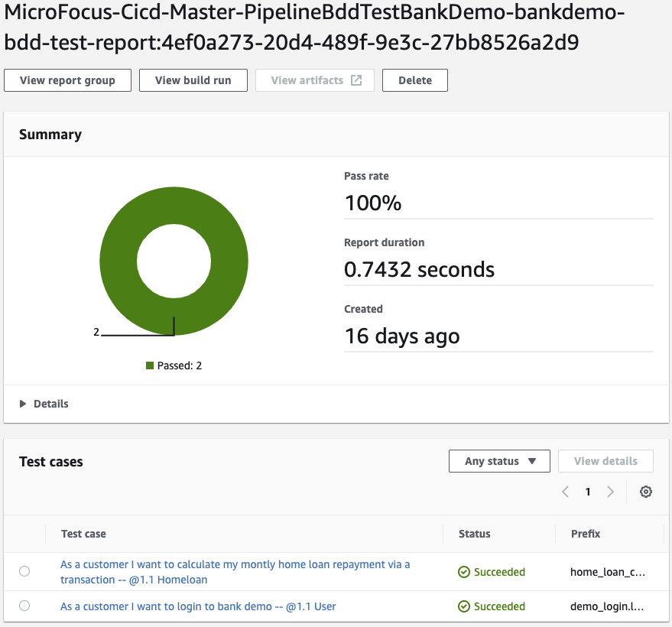
Task: Open the Any status filter dropdown
Action: tap(499, 461)
